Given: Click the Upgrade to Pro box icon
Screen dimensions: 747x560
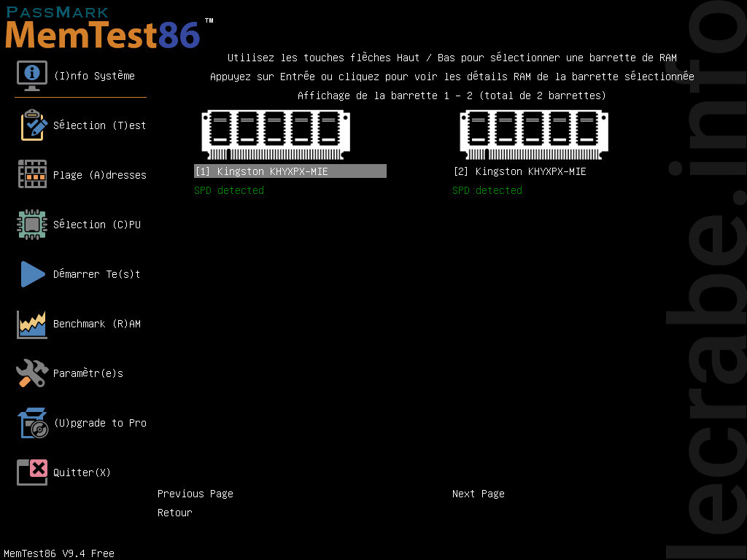Looking at the screenshot, I should pyautogui.click(x=33, y=423).
